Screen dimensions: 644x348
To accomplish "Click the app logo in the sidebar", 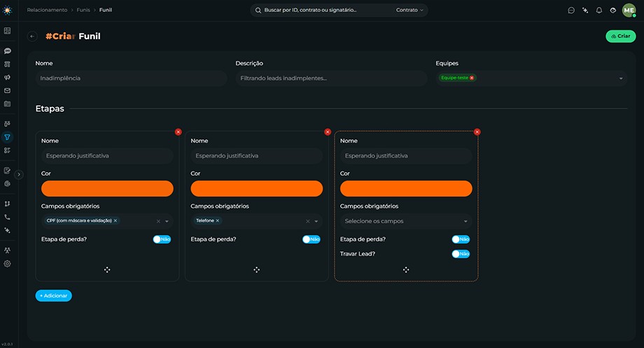I will [8, 10].
